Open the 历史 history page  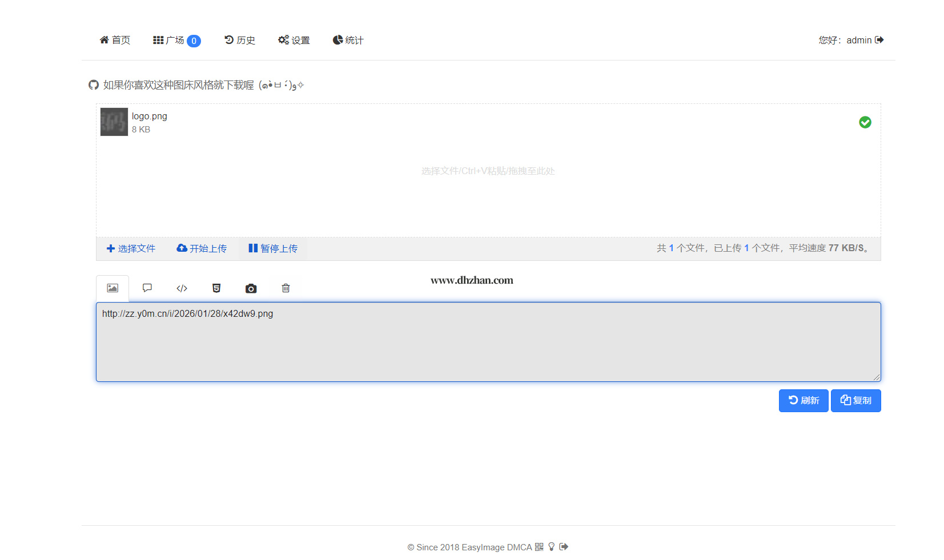pyautogui.click(x=240, y=40)
